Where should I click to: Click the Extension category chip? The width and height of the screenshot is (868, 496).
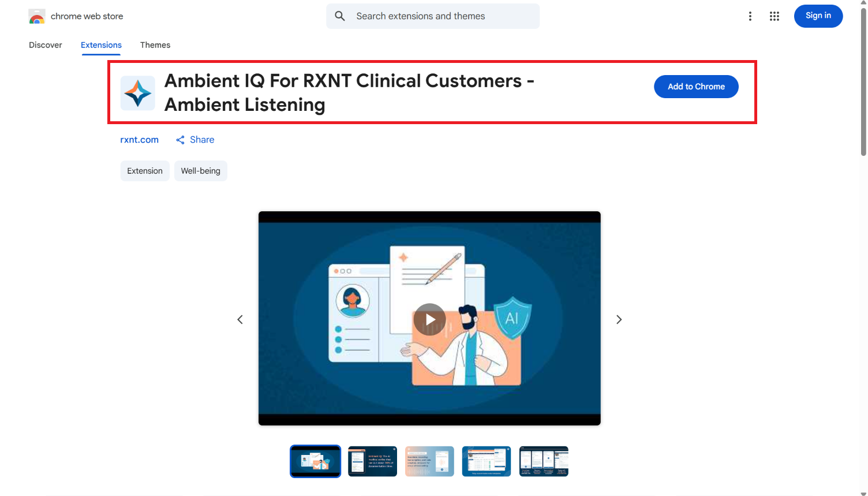coord(145,171)
